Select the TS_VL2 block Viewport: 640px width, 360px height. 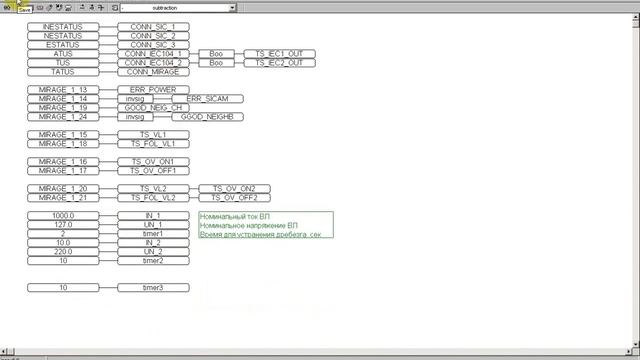pyautogui.click(x=153, y=189)
